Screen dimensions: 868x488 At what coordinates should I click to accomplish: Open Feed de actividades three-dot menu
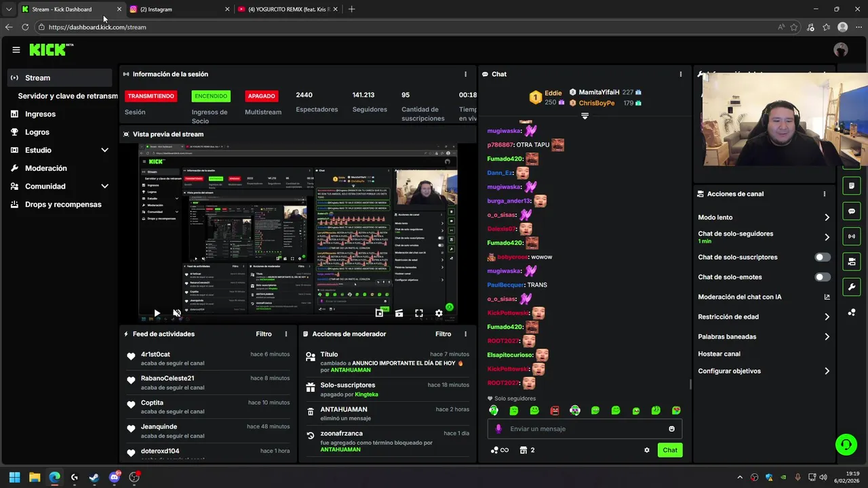tap(286, 334)
